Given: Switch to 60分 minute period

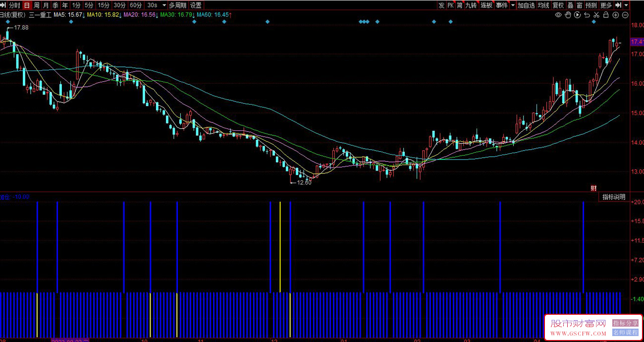Looking at the screenshot, I should tap(136, 5).
